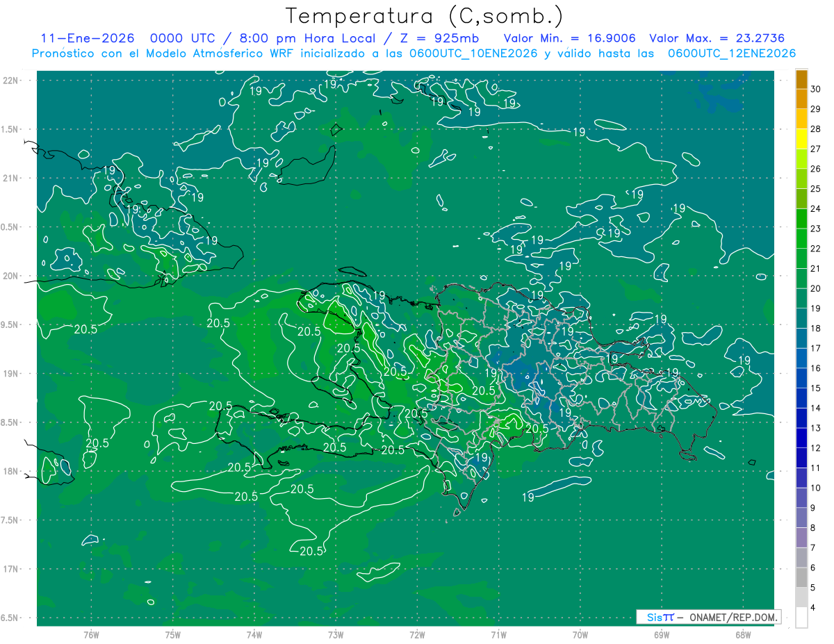This screenshot has width=834, height=644.
Task: Click the colorbar label "4"
Action: coord(815,608)
